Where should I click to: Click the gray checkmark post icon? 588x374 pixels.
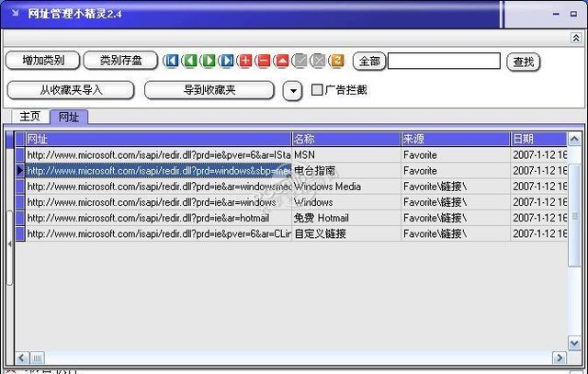pyautogui.click(x=300, y=62)
